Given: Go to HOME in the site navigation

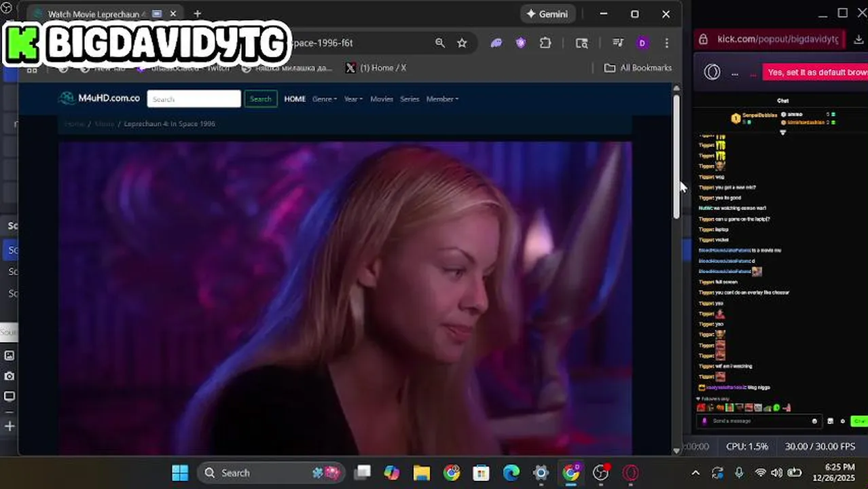Looking at the screenshot, I should [x=295, y=98].
